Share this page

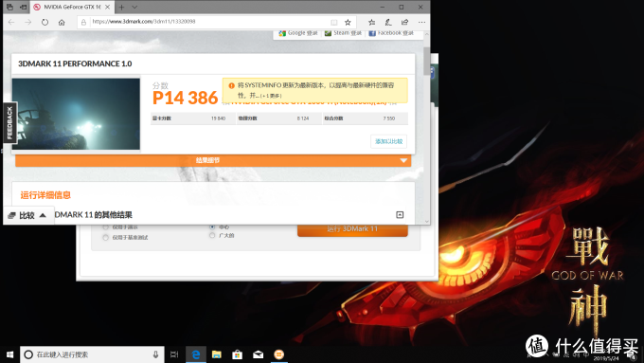point(405,22)
